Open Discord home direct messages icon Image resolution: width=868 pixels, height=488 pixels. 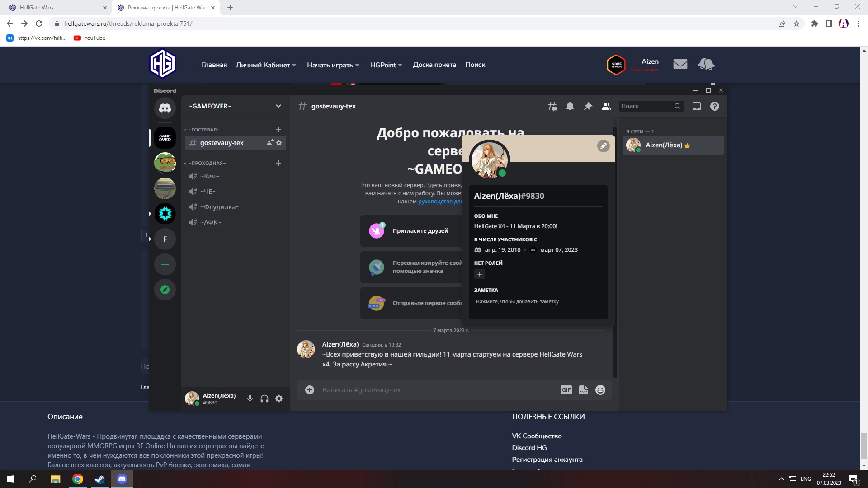165,108
